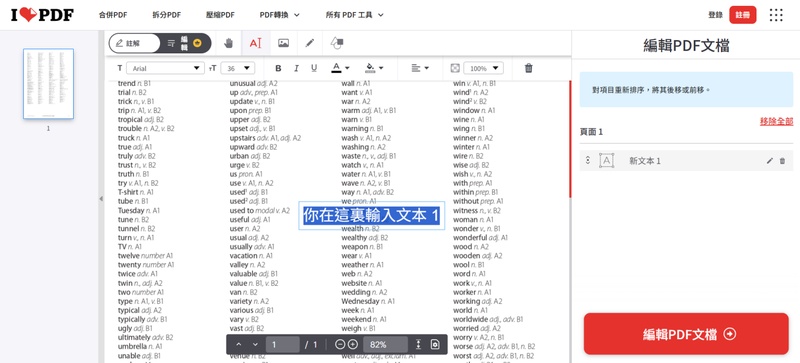
Task: Go to next page with down chevron
Action: pyautogui.click(x=256, y=345)
